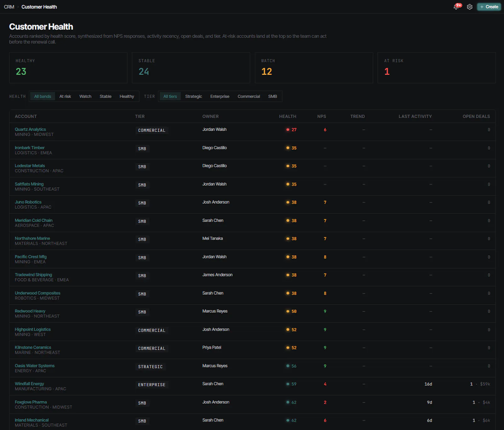The image size is (504, 430).
Task: Click the NPS column header
Action: click(322, 116)
